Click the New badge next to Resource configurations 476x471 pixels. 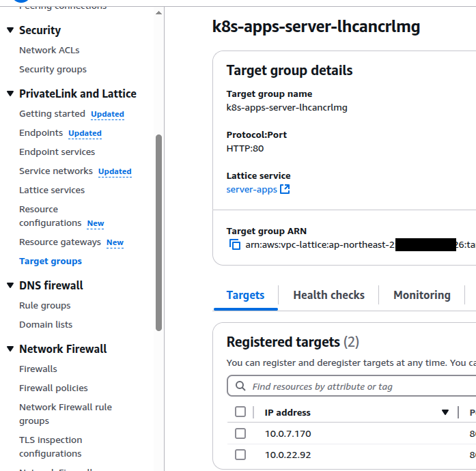pos(96,223)
